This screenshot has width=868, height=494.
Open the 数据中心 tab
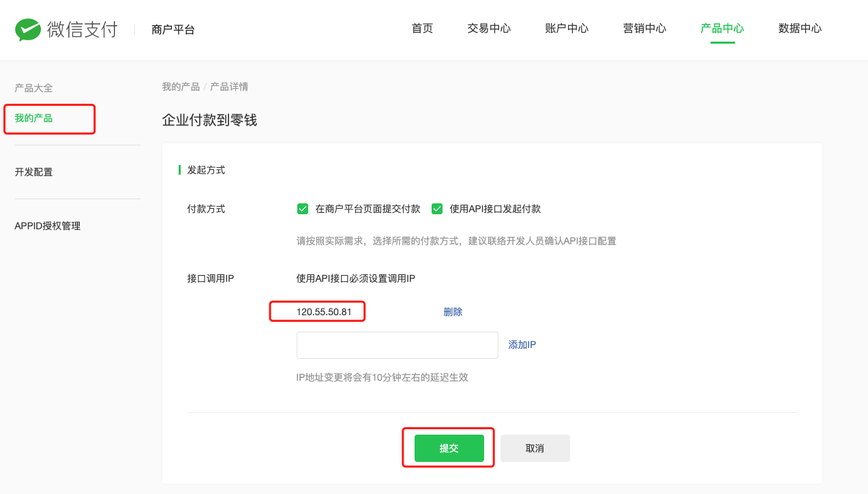[800, 29]
